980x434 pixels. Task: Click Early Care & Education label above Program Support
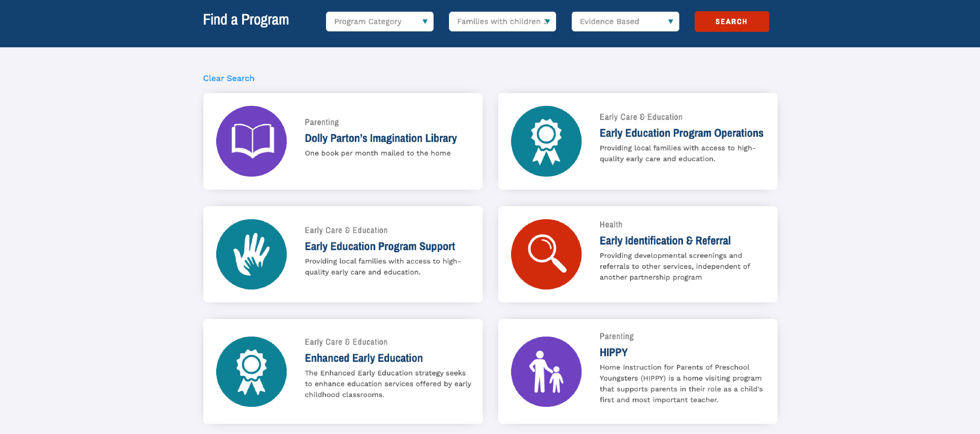346,230
